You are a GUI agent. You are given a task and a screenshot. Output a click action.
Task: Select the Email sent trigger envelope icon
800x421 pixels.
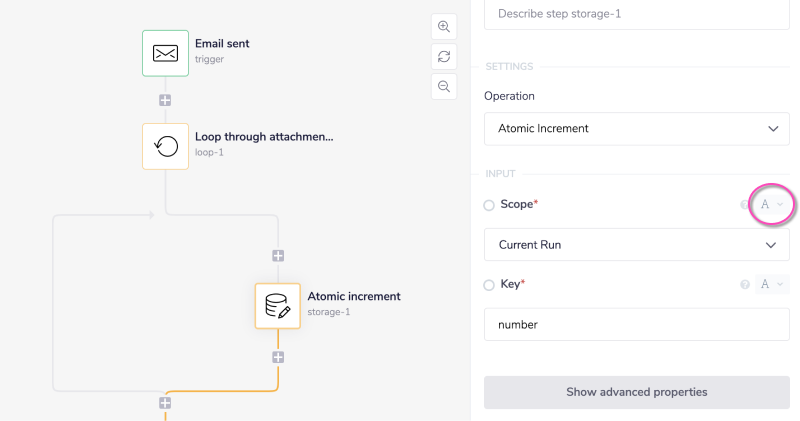point(165,53)
